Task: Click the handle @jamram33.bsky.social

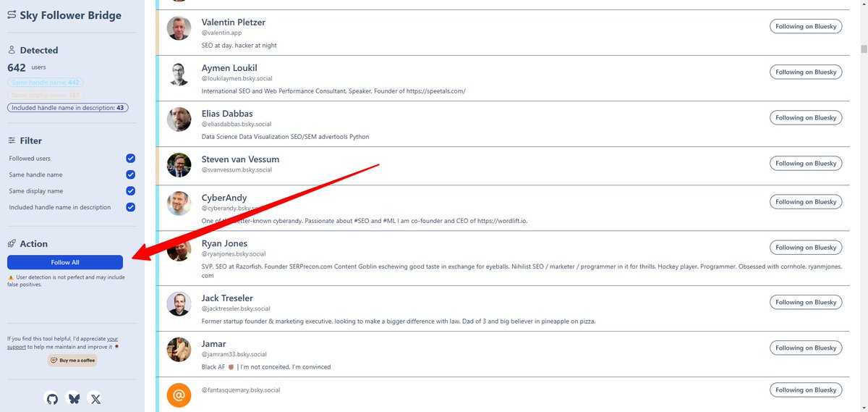Action: [234, 354]
